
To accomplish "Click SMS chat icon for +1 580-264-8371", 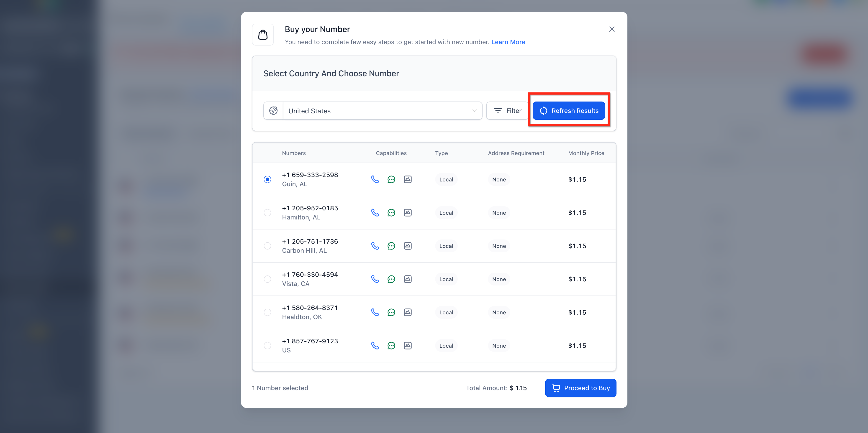I will tap(391, 313).
